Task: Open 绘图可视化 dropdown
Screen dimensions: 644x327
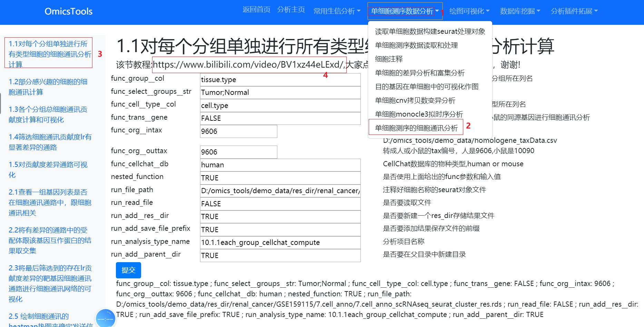Action: click(x=469, y=11)
